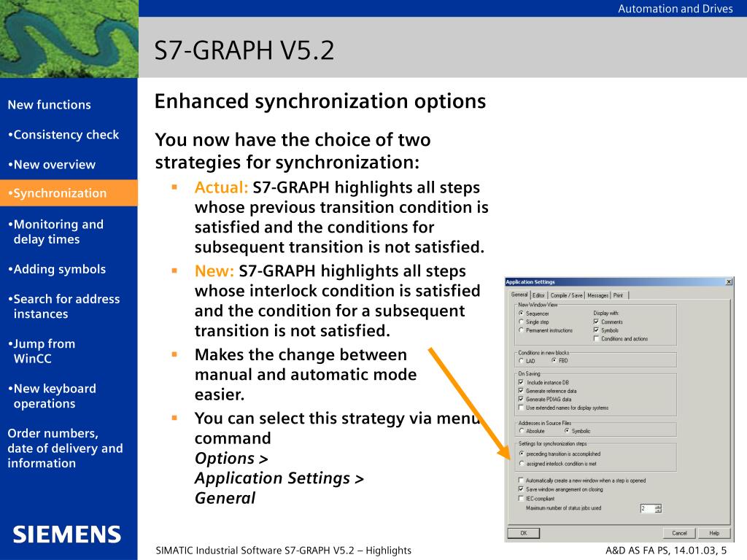Switch to the Editor tab
The image size is (747, 560).
coord(538,295)
